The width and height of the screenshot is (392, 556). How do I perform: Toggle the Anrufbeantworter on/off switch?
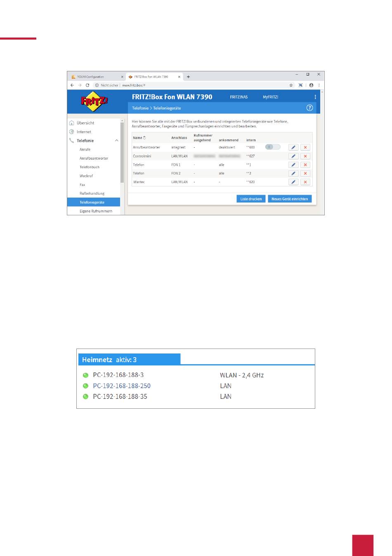point(273,147)
